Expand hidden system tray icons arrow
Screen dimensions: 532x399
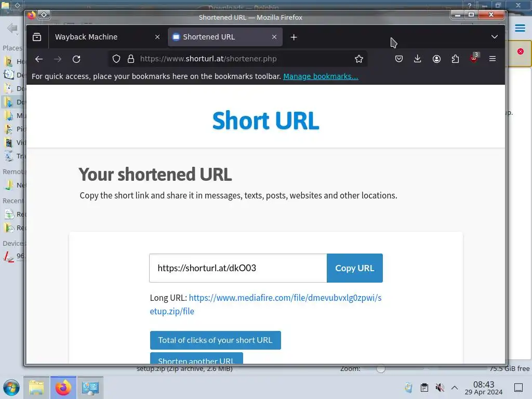[x=455, y=388]
